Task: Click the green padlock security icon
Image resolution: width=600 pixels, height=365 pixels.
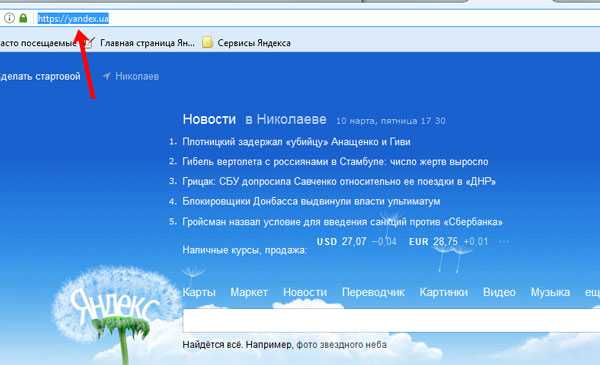Action: [x=23, y=18]
